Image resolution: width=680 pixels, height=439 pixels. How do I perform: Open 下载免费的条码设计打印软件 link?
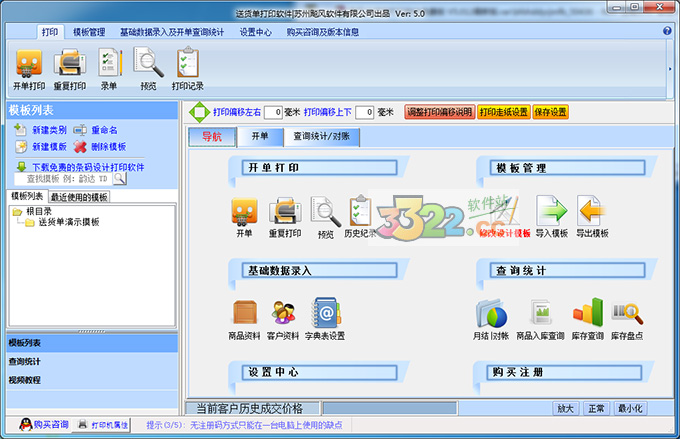[88, 167]
